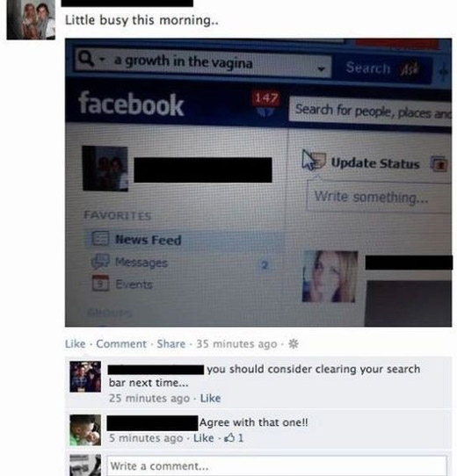Like the post below the photo
The image size is (457, 476).
(x=75, y=344)
